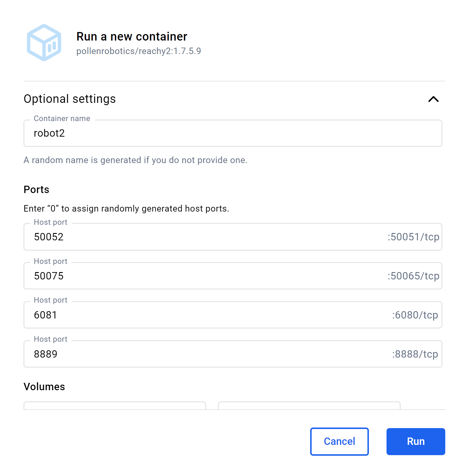Image resolution: width=467 pixels, height=476 pixels.
Task: Click the Volumes section heading
Action: click(x=44, y=387)
